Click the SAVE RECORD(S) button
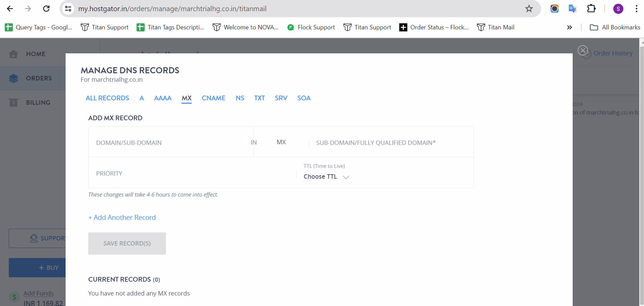 (x=127, y=244)
